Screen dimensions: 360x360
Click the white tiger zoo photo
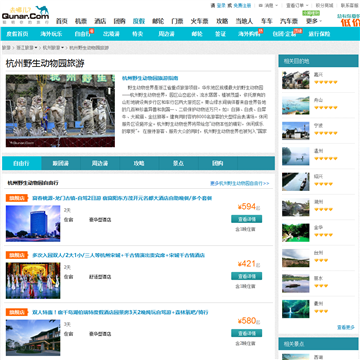60,111
